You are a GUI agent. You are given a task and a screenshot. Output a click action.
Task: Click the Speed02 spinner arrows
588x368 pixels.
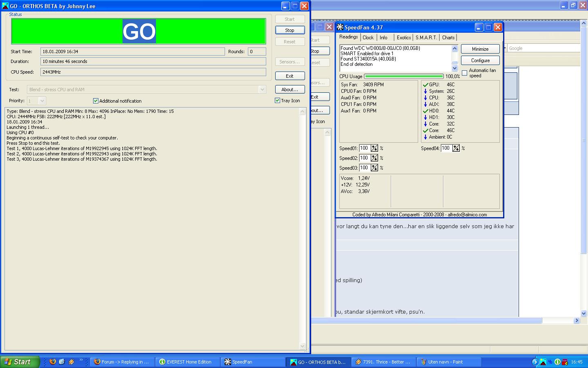click(x=374, y=158)
